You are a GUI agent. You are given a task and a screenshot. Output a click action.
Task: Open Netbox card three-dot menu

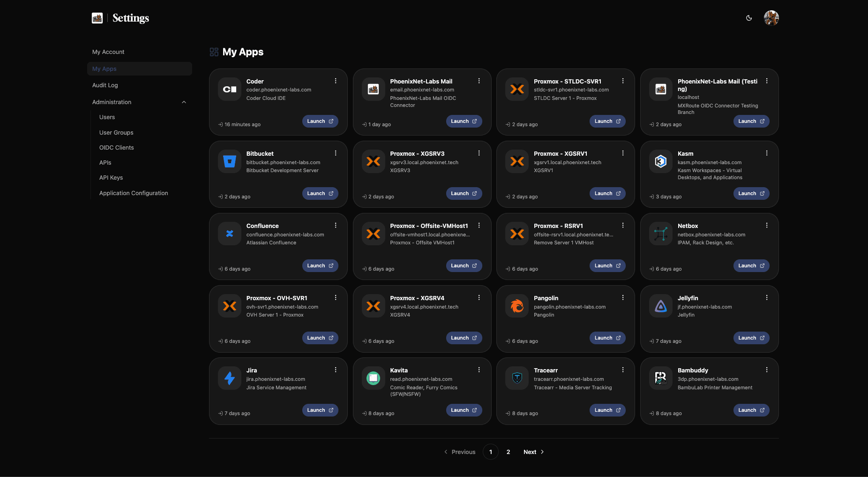point(767,225)
